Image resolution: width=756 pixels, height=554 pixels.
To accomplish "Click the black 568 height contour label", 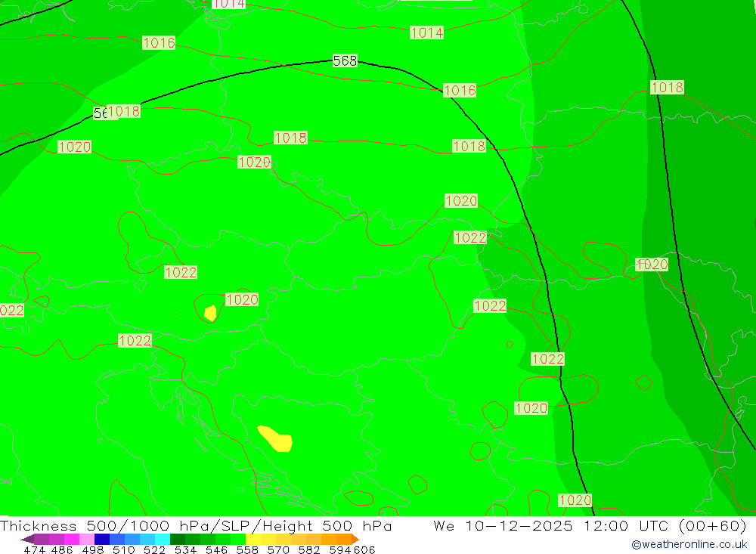I will [x=345, y=60].
